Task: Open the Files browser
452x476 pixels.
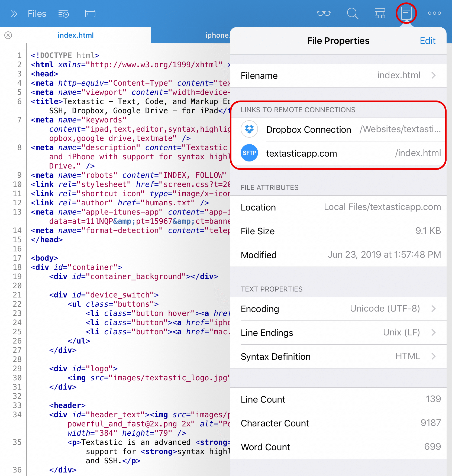Action: (x=37, y=14)
